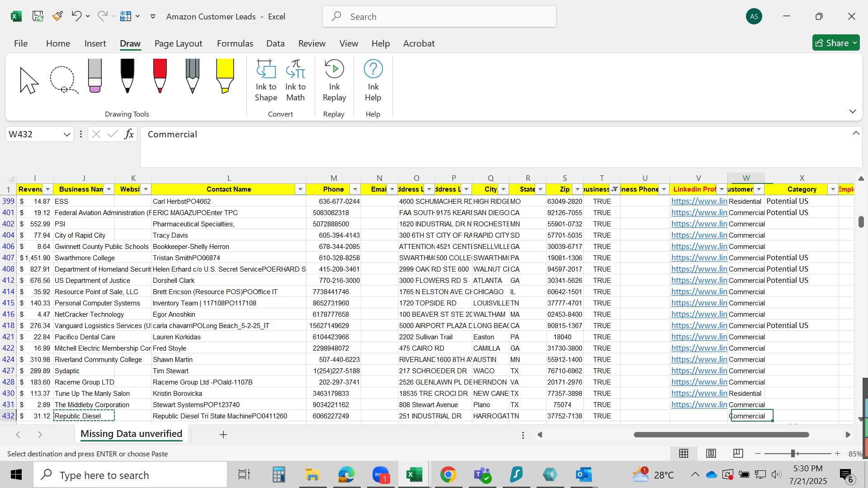Open Contact Name filter dropdown

(x=300, y=189)
